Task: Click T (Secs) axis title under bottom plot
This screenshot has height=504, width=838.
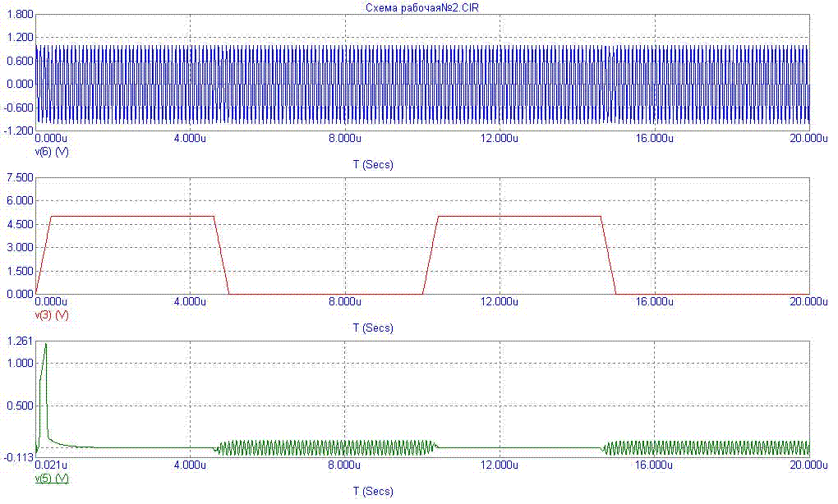Action: pyautogui.click(x=373, y=491)
